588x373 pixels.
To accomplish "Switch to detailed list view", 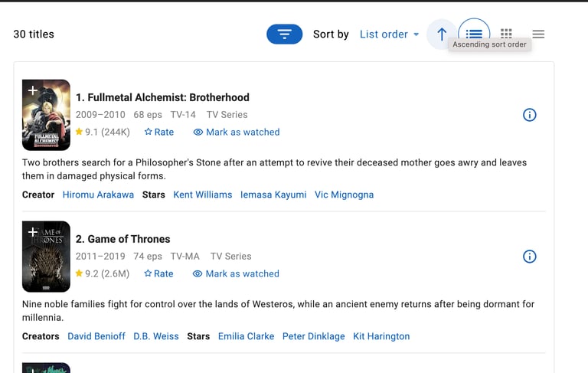I will click(474, 33).
